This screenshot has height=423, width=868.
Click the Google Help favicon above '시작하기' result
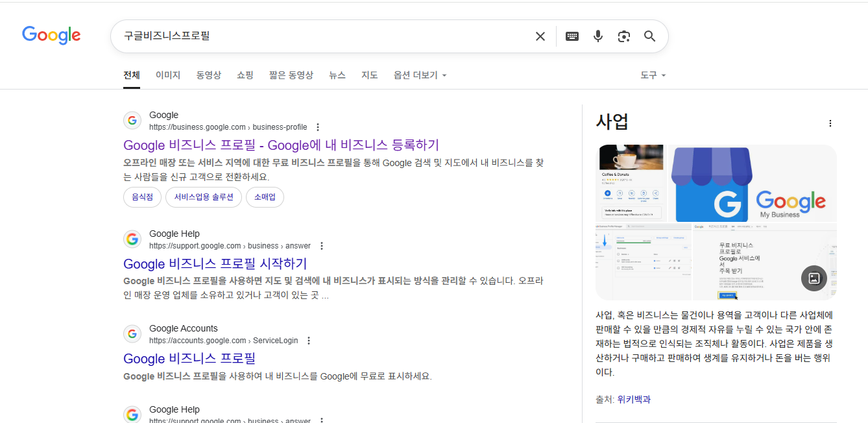click(x=132, y=239)
